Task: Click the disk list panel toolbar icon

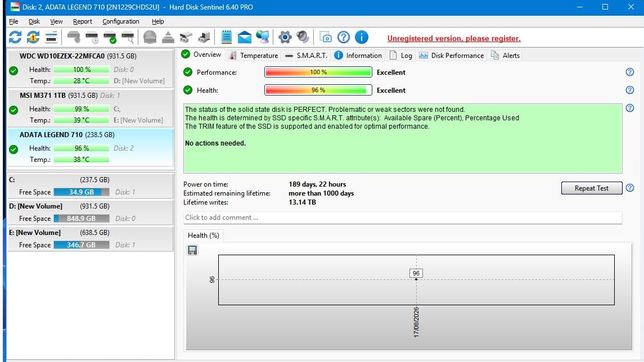Action: tap(51, 37)
